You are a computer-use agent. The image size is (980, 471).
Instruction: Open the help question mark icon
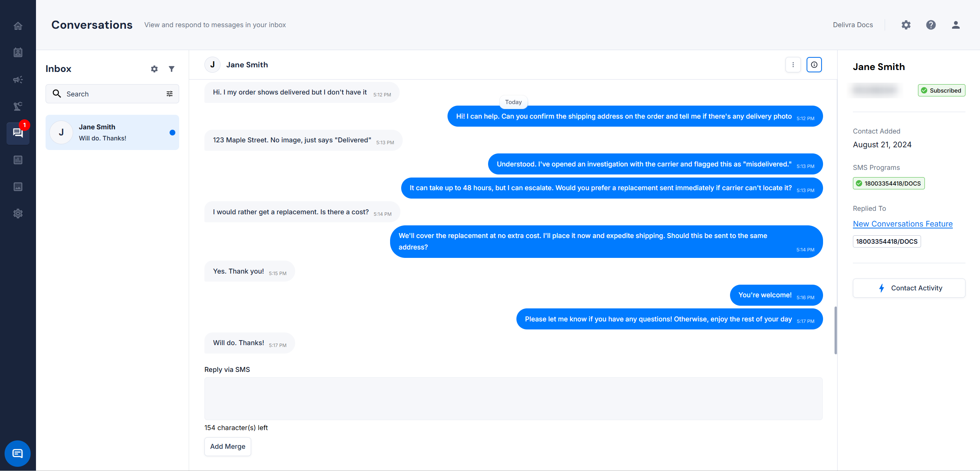pos(931,25)
